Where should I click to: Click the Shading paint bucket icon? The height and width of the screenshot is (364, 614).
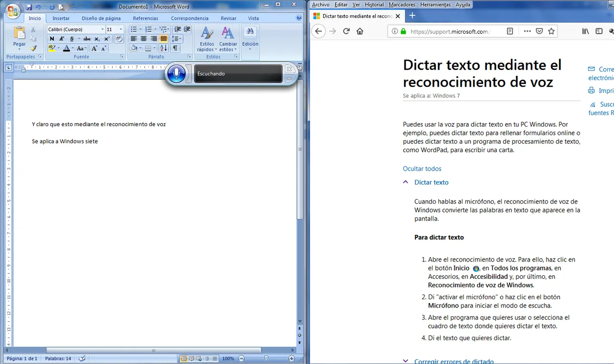point(134,48)
